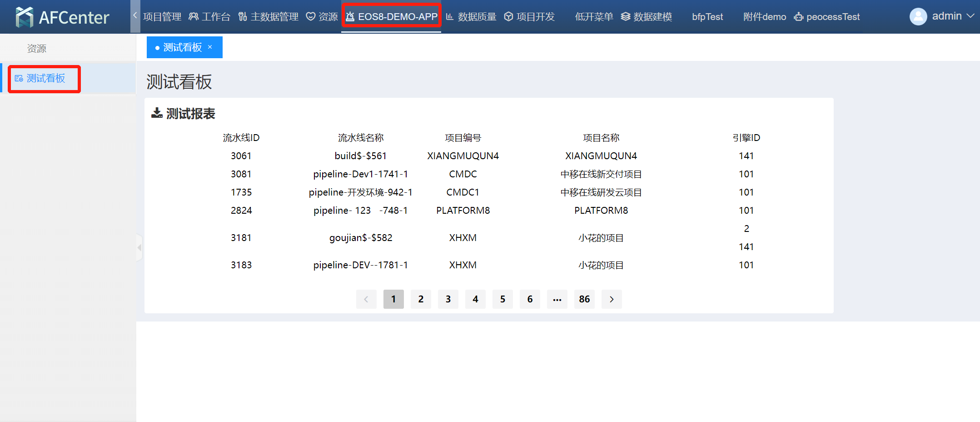Open the 数据建模 menu item
Screen dimensions: 980x422
click(x=647, y=17)
